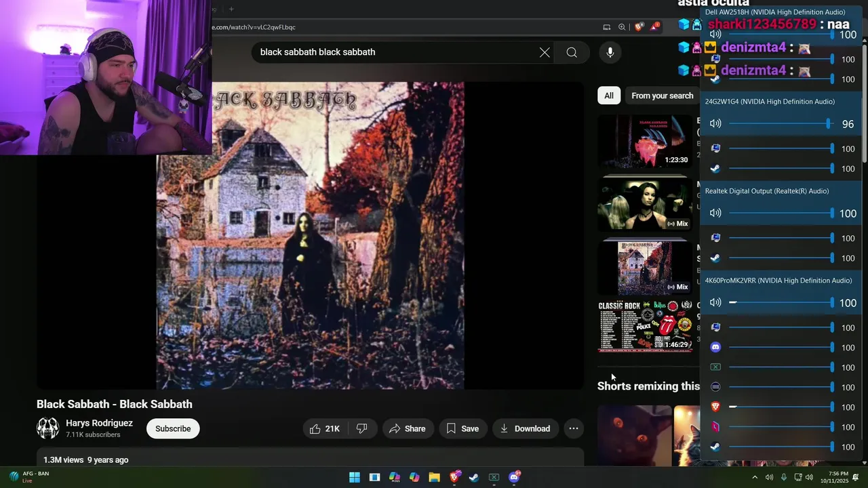Adjust the Discord volume slider
This screenshot has width=868, height=488.
[x=781, y=347]
